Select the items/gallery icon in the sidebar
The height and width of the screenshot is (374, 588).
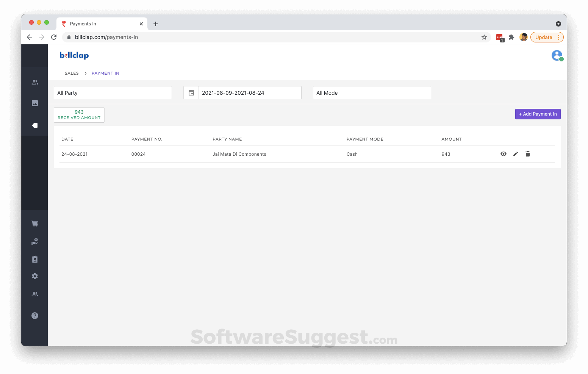point(34,103)
